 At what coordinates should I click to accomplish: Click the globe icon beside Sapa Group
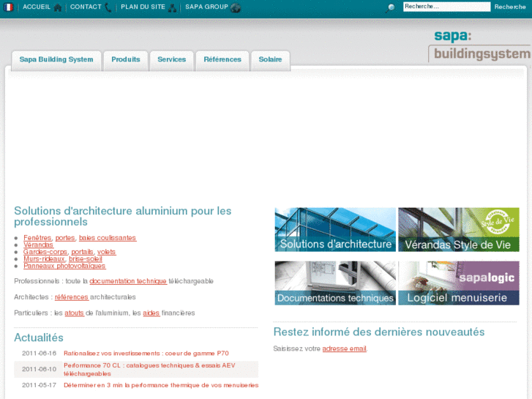(x=235, y=7)
